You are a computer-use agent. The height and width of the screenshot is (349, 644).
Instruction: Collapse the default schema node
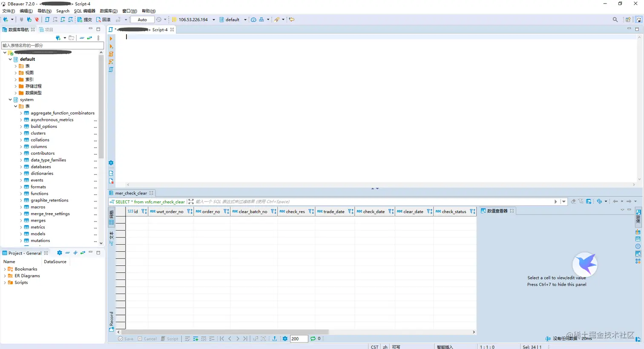coord(10,59)
